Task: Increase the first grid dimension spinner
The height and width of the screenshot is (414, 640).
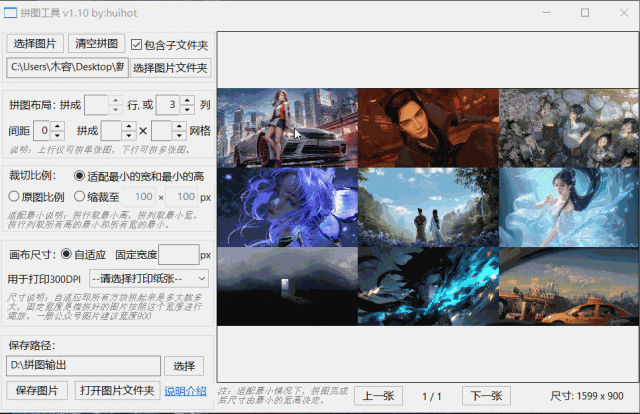Action: click(x=129, y=126)
